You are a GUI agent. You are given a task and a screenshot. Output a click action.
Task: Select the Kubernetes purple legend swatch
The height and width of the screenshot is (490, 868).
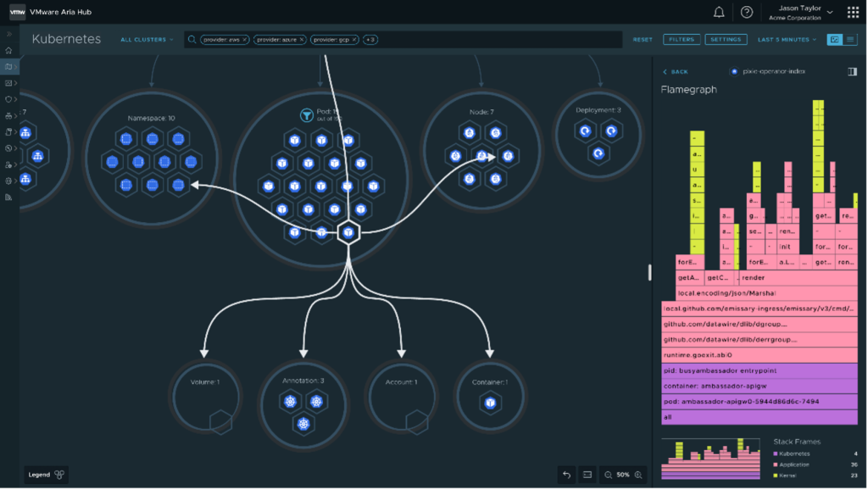coord(776,454)
